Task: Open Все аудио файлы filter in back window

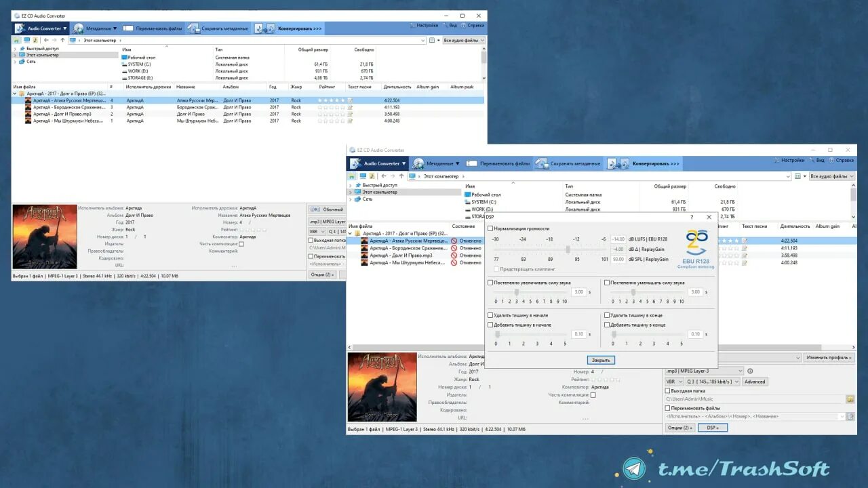Action: 464,40
